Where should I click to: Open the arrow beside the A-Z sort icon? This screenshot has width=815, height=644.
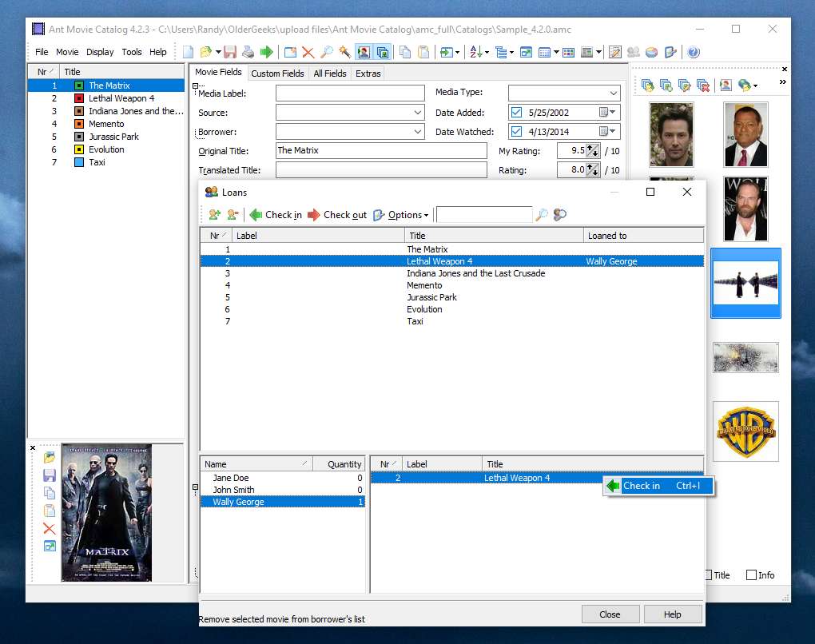487,52
